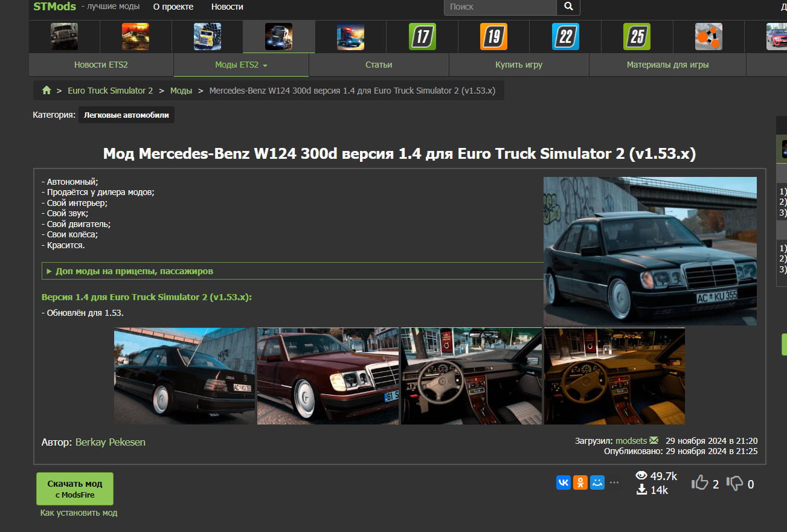The height and width of the screenshot is (532, 787).
Task: Open the Материалы для игры tab
Action: tap(667, 65)
